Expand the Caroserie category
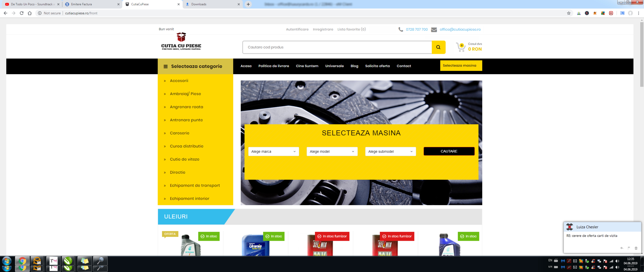The image size is (644, 272). coord(179,133)
